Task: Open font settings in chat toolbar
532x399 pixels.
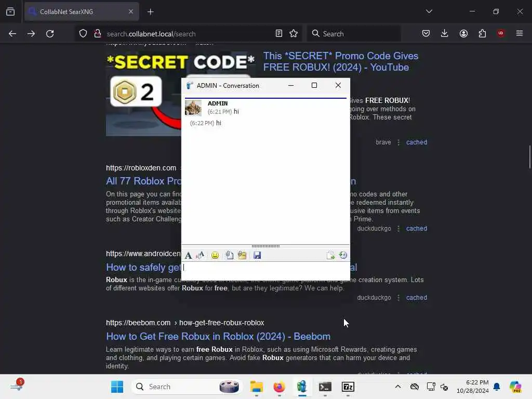Action: (188, 255)
